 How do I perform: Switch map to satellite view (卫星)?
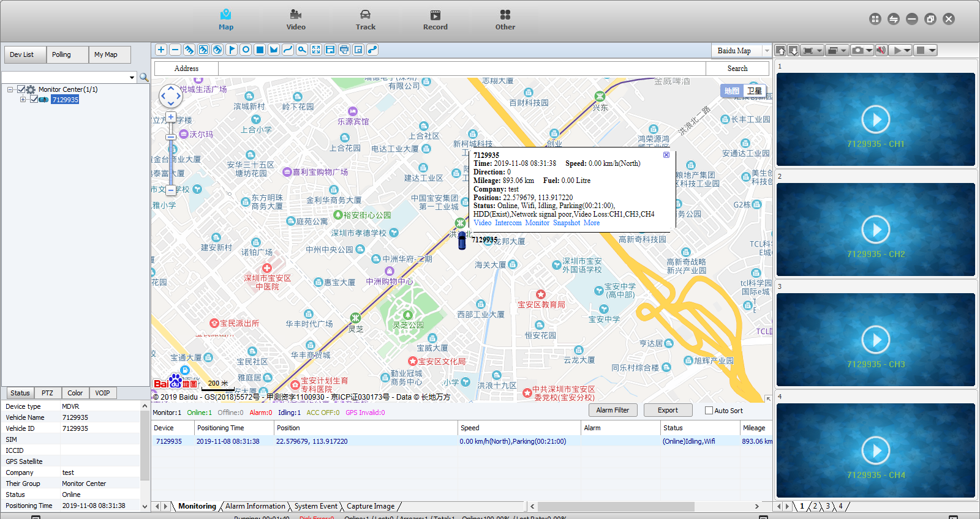(x=755, y=91)
